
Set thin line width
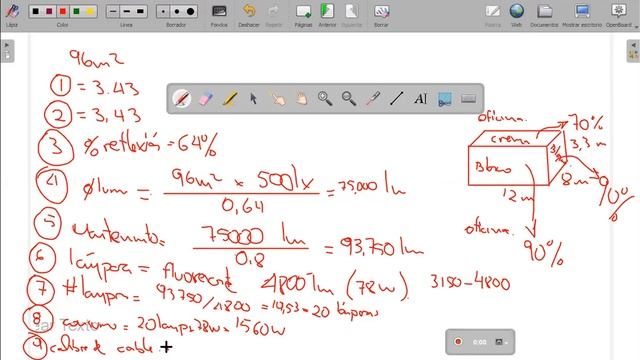(x=113, y=11)
